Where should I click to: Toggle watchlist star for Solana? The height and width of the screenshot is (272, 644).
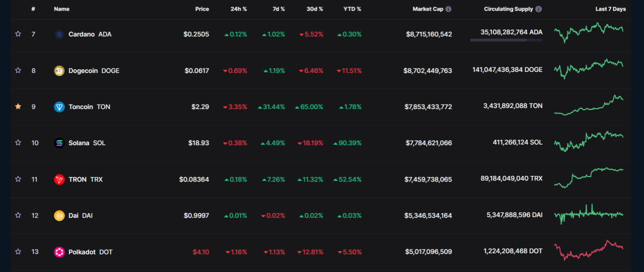pos(18,143)
